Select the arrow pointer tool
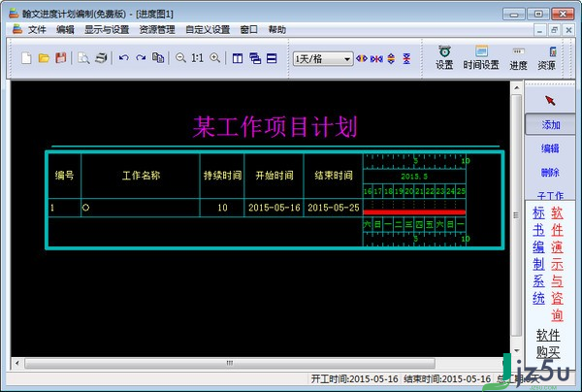 click(550, 100)
